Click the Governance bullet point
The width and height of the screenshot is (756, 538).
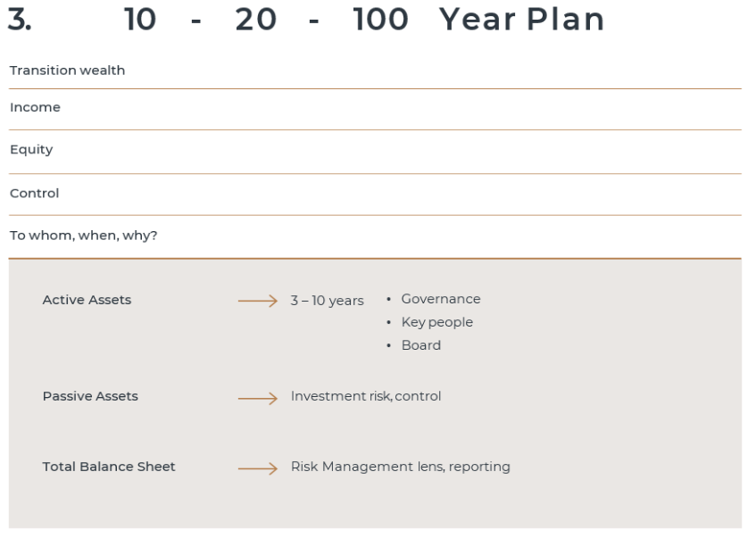coord(433,299)
